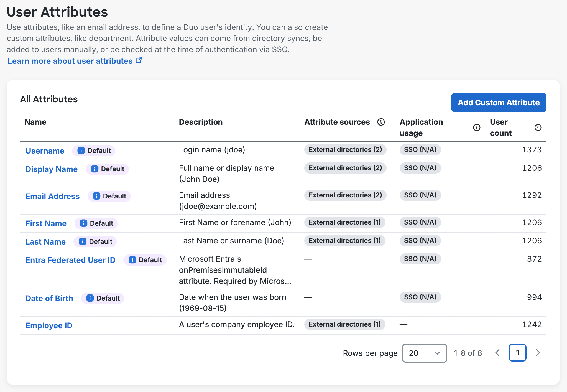The width and height of the screenshot is (567, 392).
Task: Click info icon beside Application usage header
Action: [476, 128]
